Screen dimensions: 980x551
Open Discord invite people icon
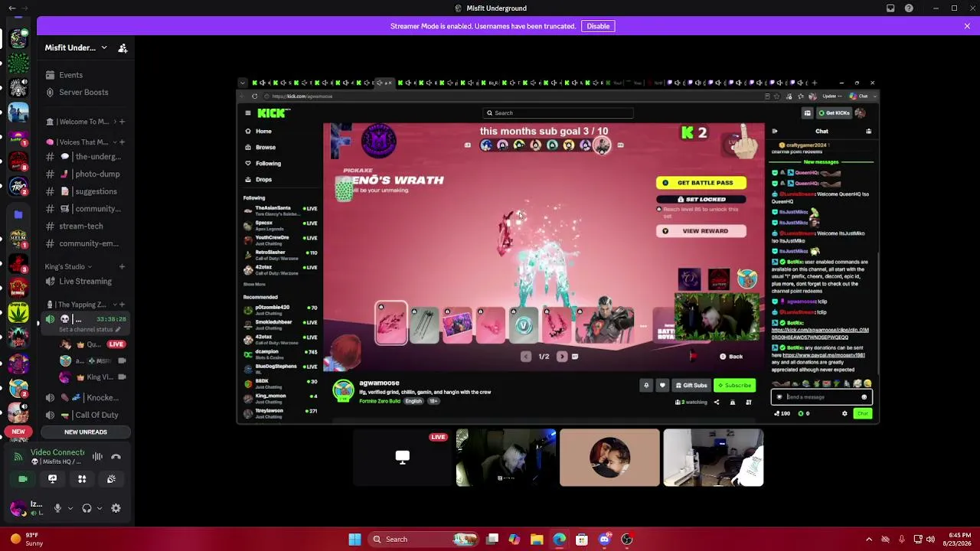pyautogui.click(x=122, y=48)
